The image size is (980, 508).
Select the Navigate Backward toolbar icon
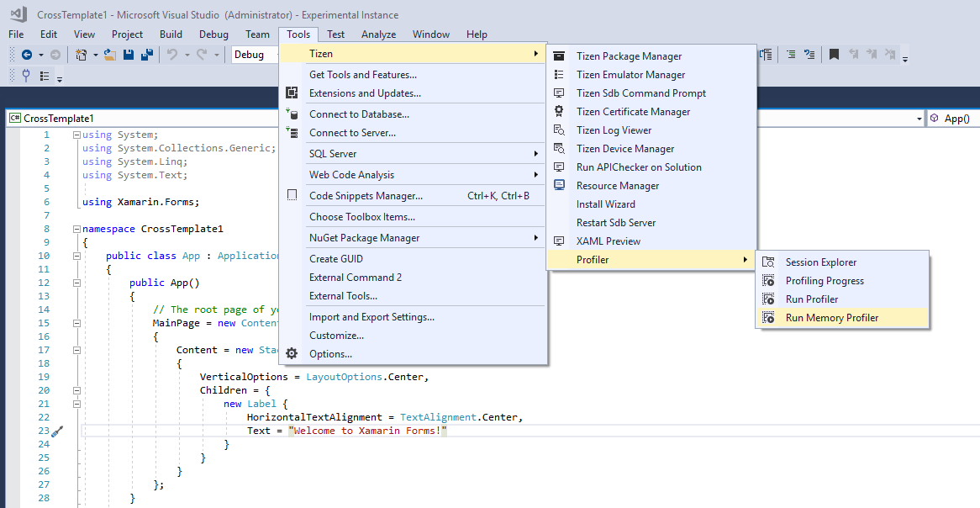click(x=28, y=55)
